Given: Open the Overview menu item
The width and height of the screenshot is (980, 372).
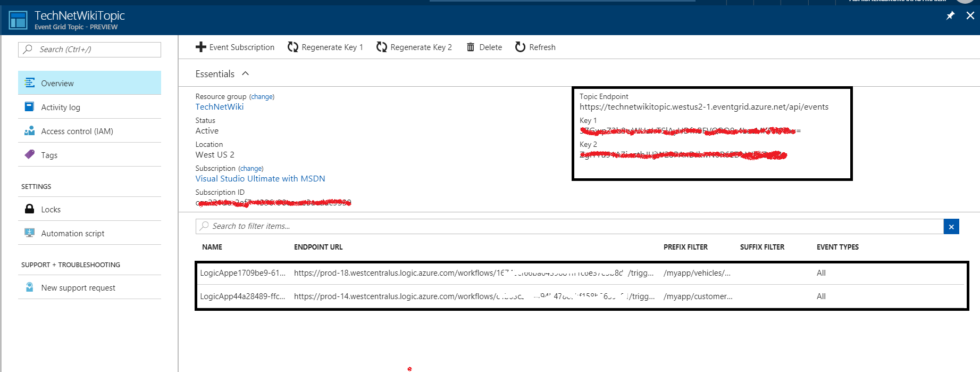Looking at the screenshot, I should 89,83.
